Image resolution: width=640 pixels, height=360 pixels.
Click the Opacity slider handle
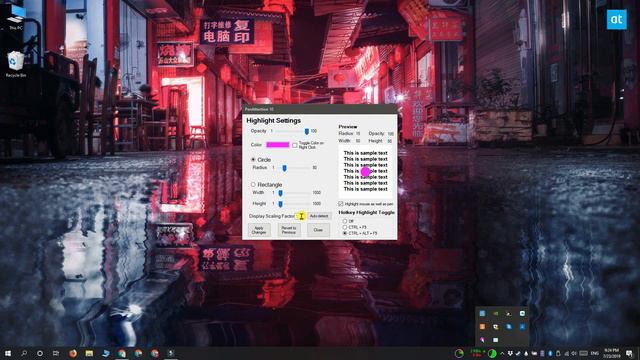pos(307,131)
